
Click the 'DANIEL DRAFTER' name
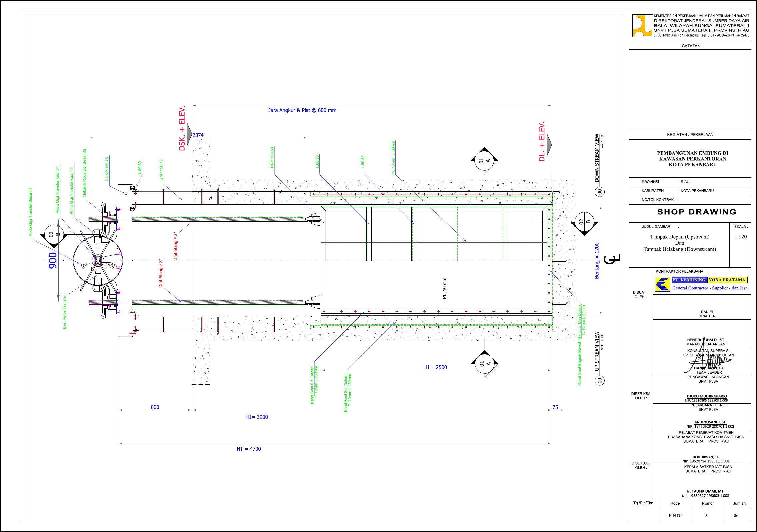tap(707, 314)
